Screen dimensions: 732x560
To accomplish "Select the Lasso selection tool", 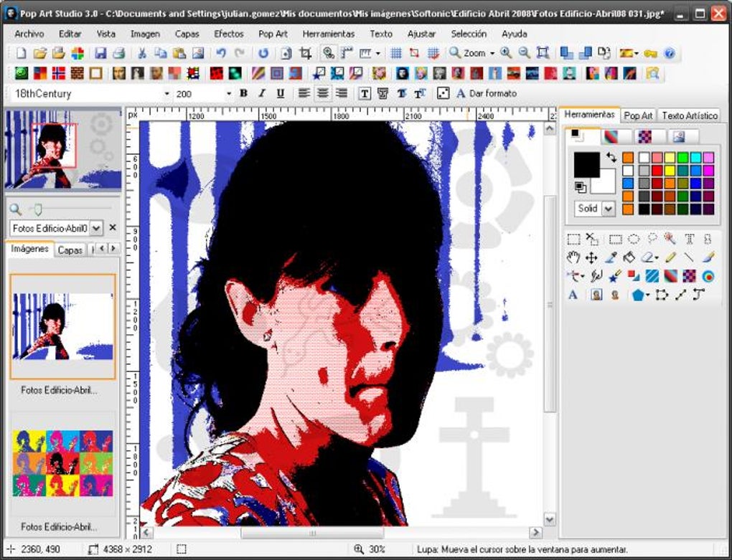I will coord(652,239).
